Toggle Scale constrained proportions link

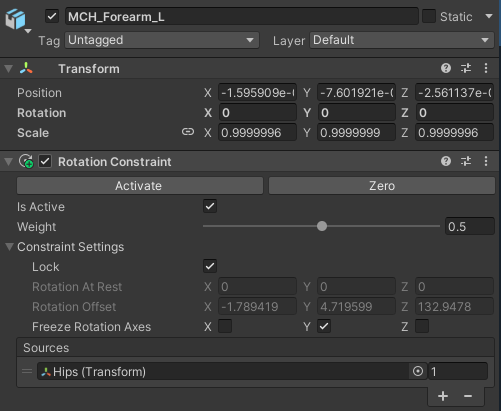[x=188, y=132]
